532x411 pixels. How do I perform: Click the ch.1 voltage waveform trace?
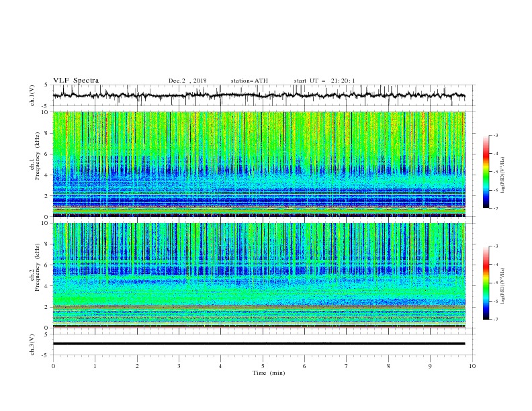point(259,95)
